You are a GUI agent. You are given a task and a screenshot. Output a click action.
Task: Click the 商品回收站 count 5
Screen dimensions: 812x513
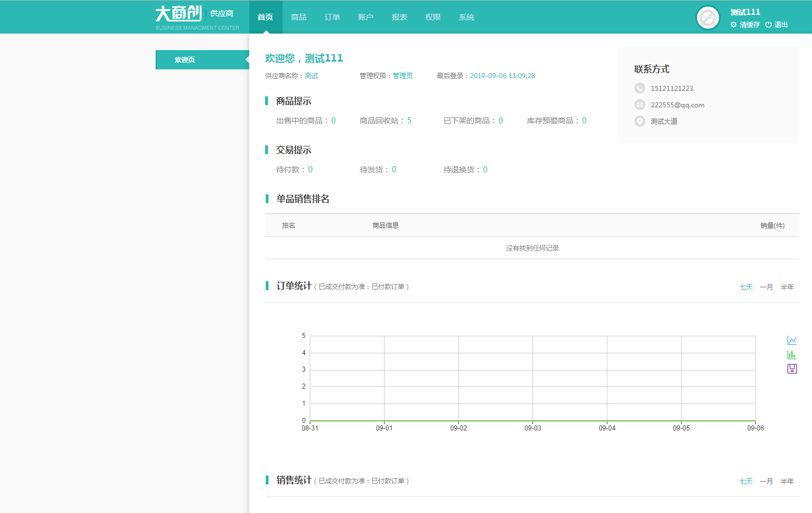[x=409, y=121]
